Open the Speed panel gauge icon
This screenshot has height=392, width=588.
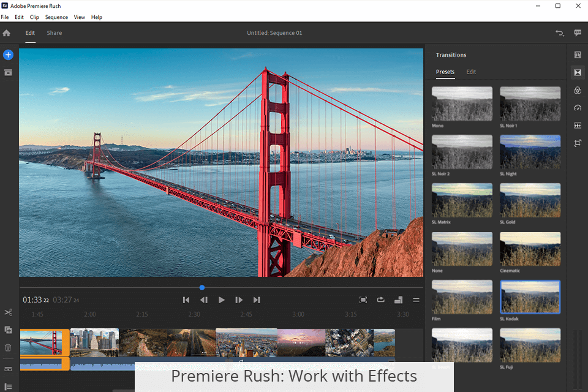(x=578, y=108)
